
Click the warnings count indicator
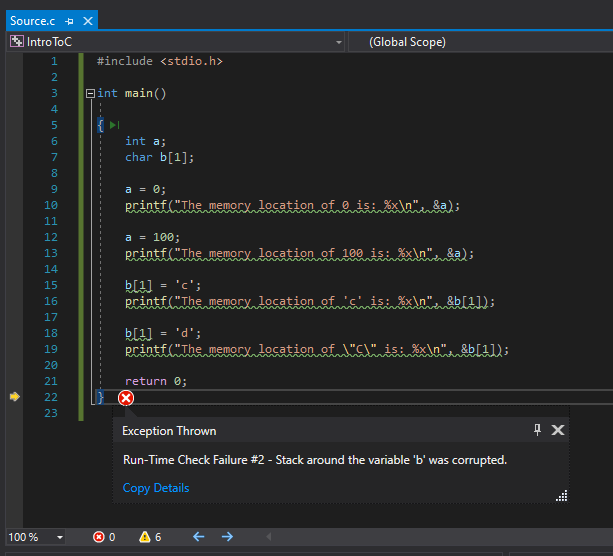(x=150, y=537)
